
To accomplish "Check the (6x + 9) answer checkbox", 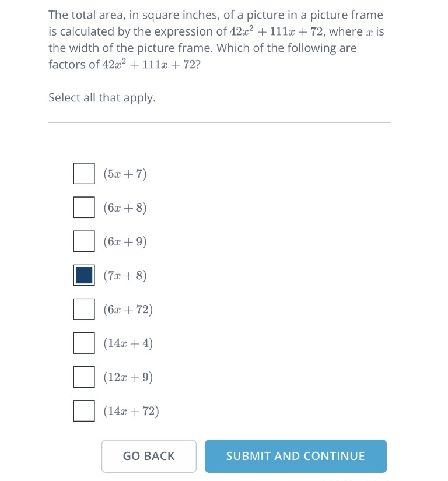I will (x=83, y=241).
